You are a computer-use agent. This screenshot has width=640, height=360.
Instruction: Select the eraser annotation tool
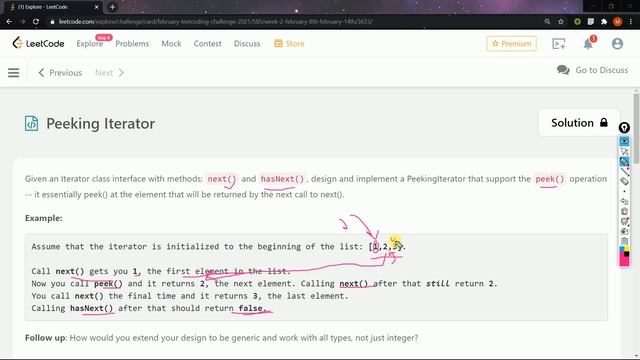click(624, 181)
